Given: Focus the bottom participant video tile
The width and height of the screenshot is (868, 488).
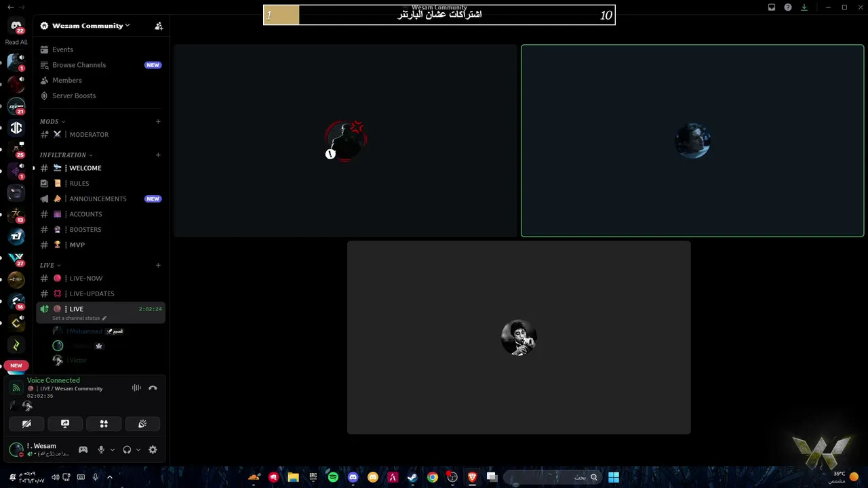Looking at the screenshot, I should point(519,338).
